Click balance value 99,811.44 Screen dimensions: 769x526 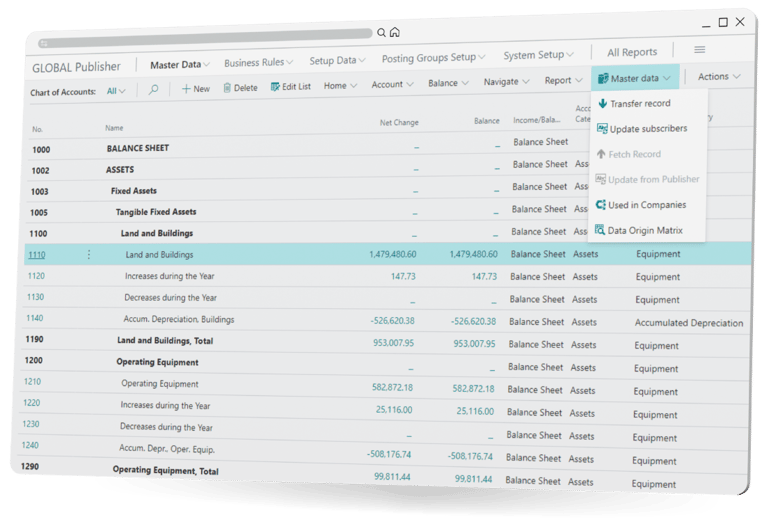tap(473, 479)
